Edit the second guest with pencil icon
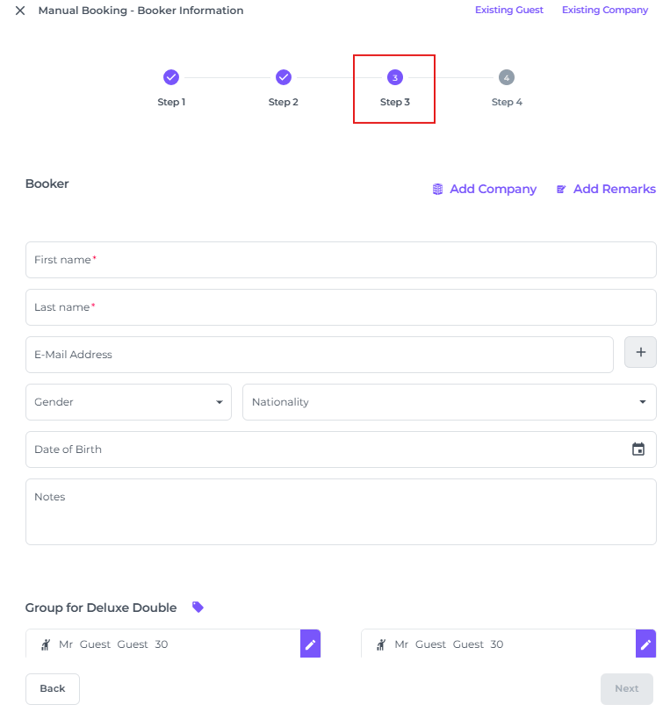The width and height of the screenshot is (670, 712). (646, 644)
